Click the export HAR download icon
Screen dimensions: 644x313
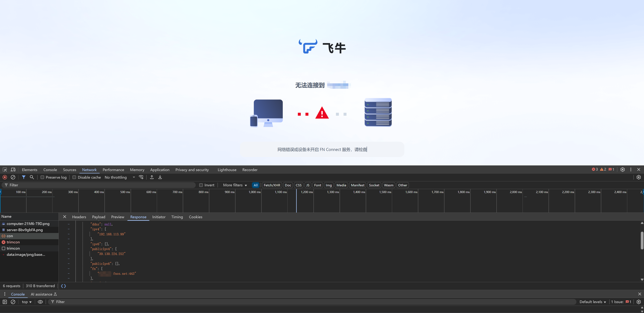(160, 177)
